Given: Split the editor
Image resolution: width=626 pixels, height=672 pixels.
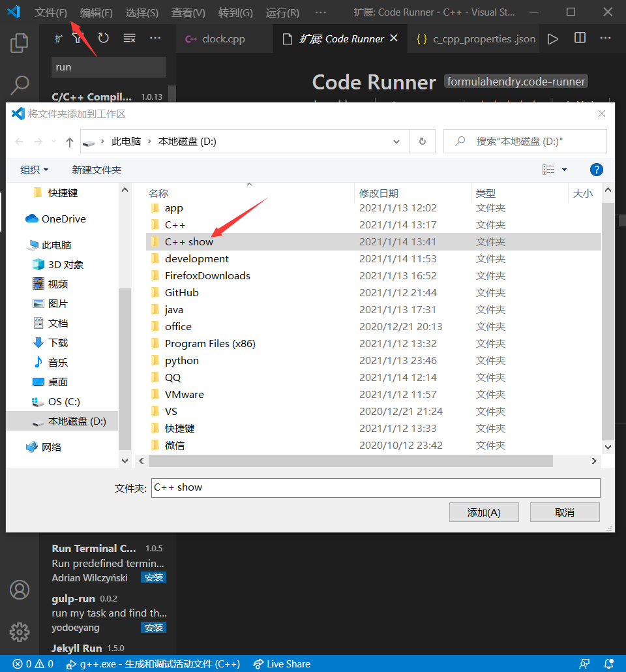Looking at the screenshot, I should pos(580,38).
